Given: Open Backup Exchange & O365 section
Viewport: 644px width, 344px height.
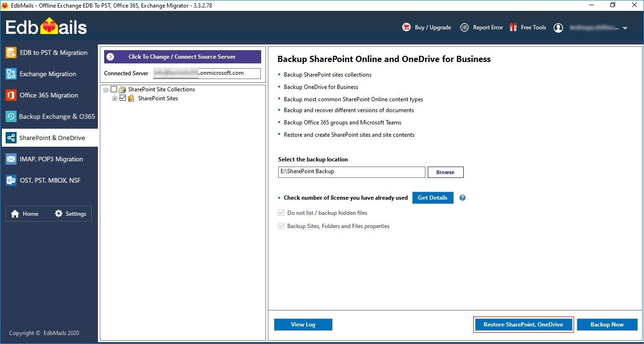Looking at the screenshot, I should pos(49,116).
